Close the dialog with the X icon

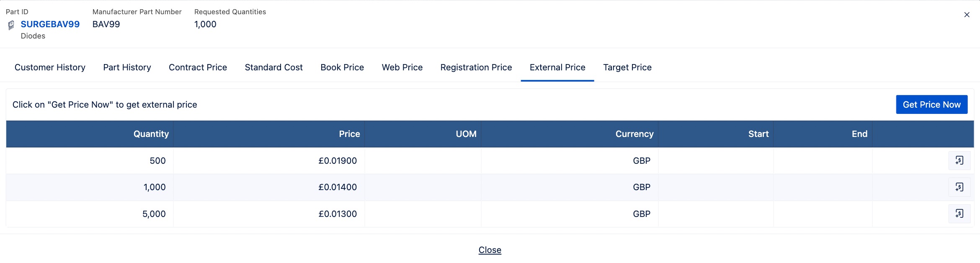[x=967, y=15]
